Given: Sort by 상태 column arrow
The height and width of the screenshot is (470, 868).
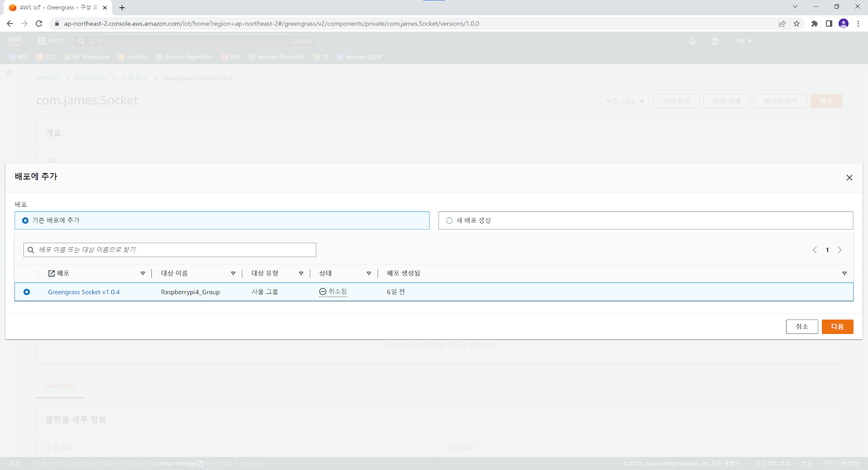Looking at the screenshot, I should pos(369,273).
